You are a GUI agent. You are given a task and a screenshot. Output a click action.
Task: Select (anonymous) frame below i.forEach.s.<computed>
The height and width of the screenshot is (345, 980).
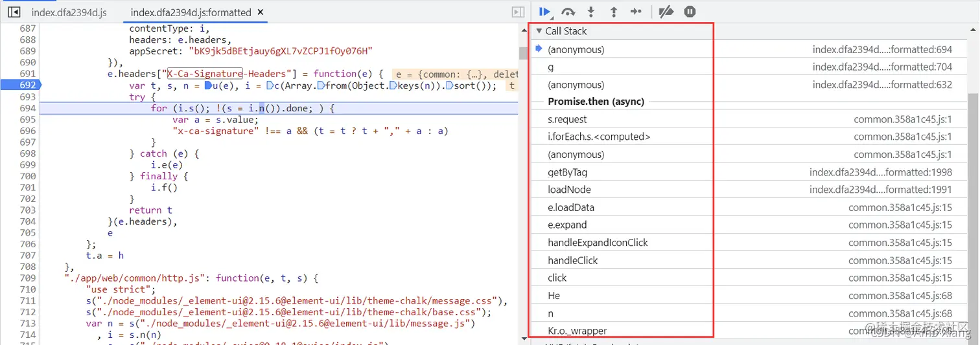click(750, 155)
